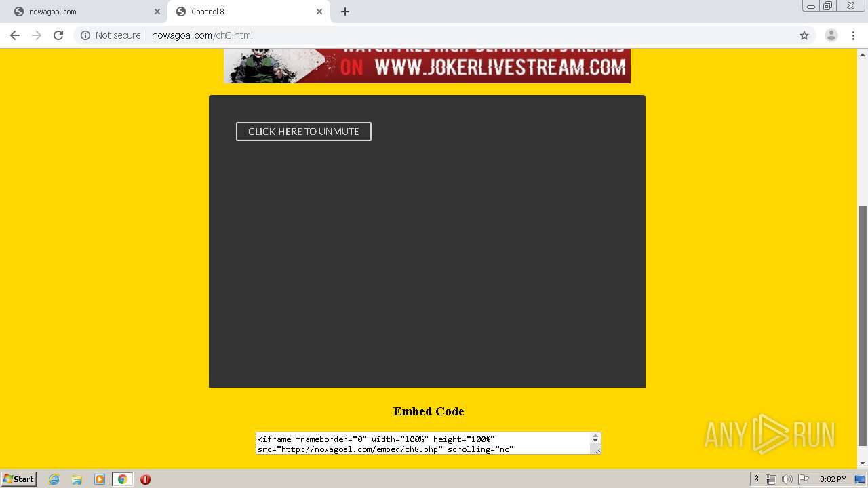Screen dimensions: 868x488
Task: Open the red shield taskbar icon
Action: pos(145,479)
